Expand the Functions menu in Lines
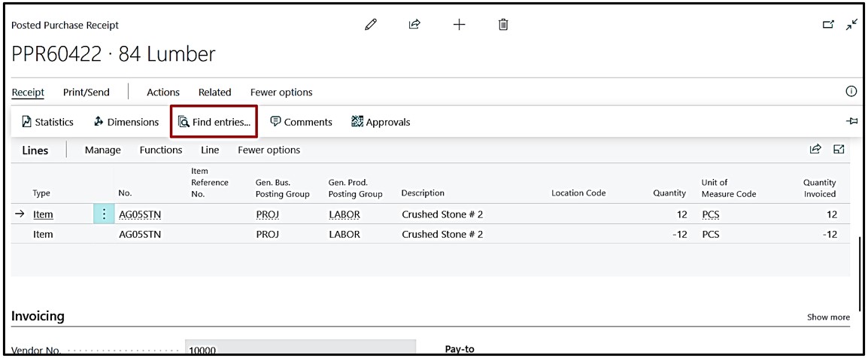This screenshot has height=358, width=868. pos(160,150)
